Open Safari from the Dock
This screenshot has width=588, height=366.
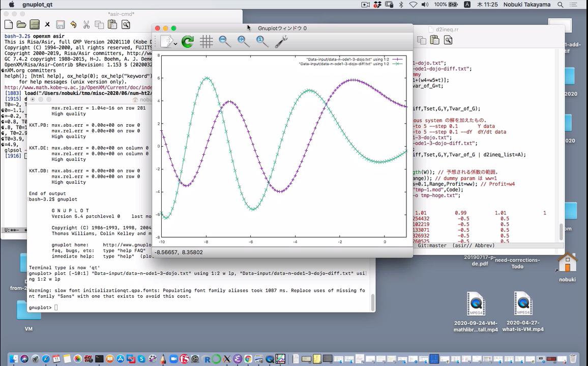(46, 358)
